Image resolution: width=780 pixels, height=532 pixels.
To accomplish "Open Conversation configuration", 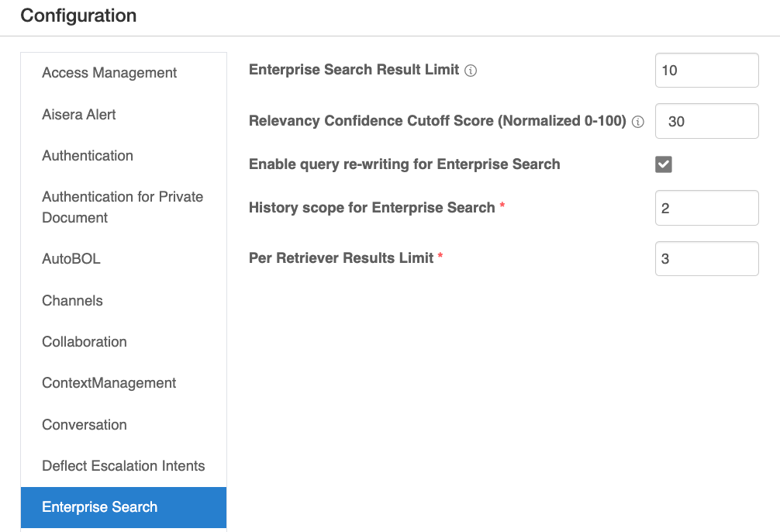I will tap(85, 425).
